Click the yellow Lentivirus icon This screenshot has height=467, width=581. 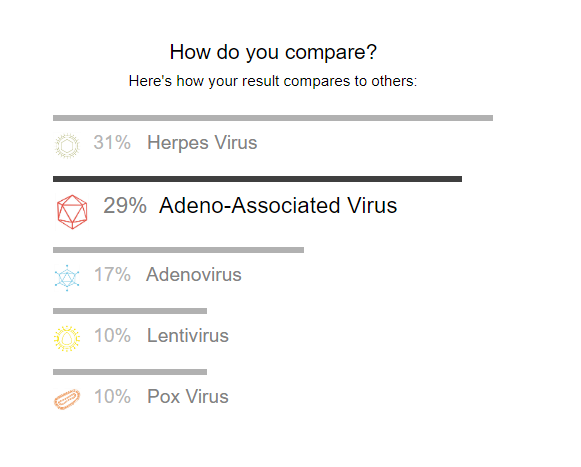(67, 338)
